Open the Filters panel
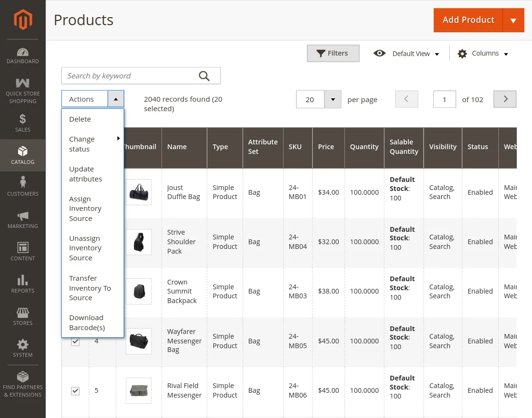 click(x=333, y=53)
